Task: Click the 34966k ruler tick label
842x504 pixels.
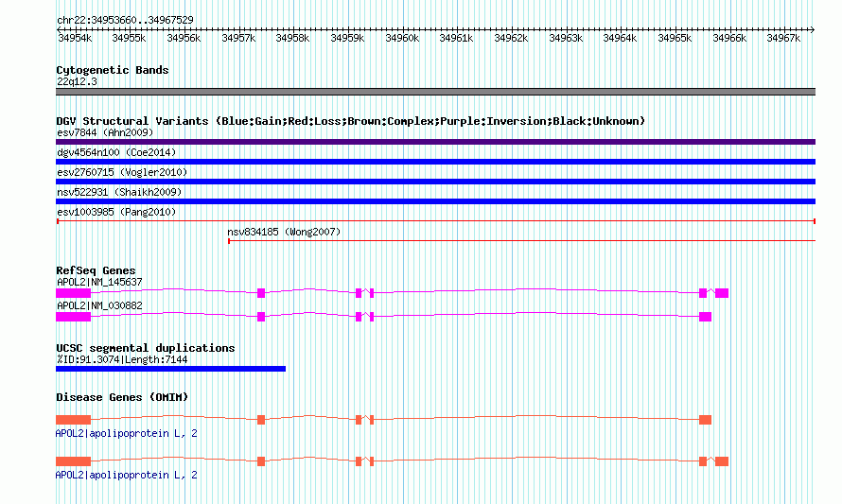Action: click(729, 38)
